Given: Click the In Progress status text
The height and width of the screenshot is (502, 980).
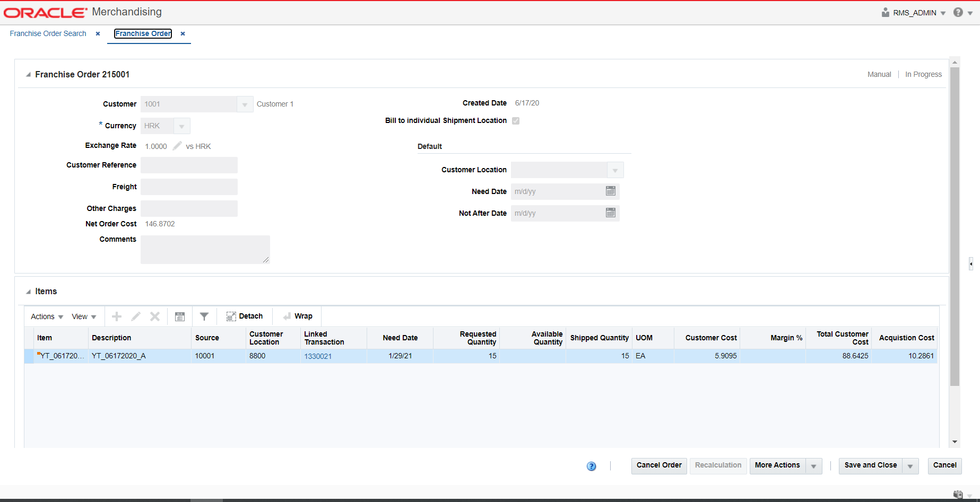Looking at the screenshot, I should [923, 74].
